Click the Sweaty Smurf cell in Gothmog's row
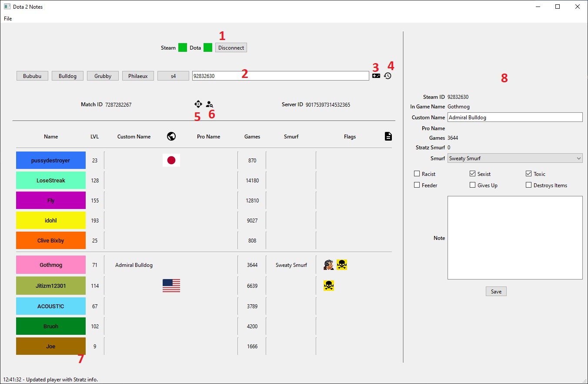Viewport: 588px width, 384px height. point(291,265)
